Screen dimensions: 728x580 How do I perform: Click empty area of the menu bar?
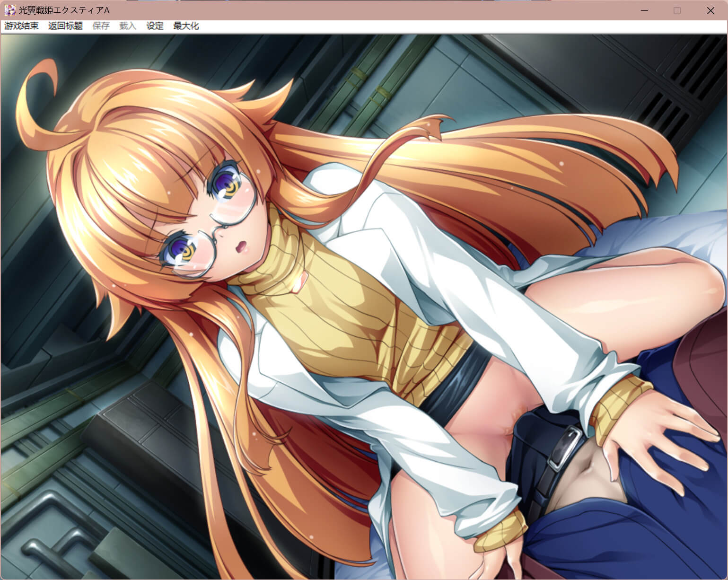pyautogui.click(x=426, y=26)
